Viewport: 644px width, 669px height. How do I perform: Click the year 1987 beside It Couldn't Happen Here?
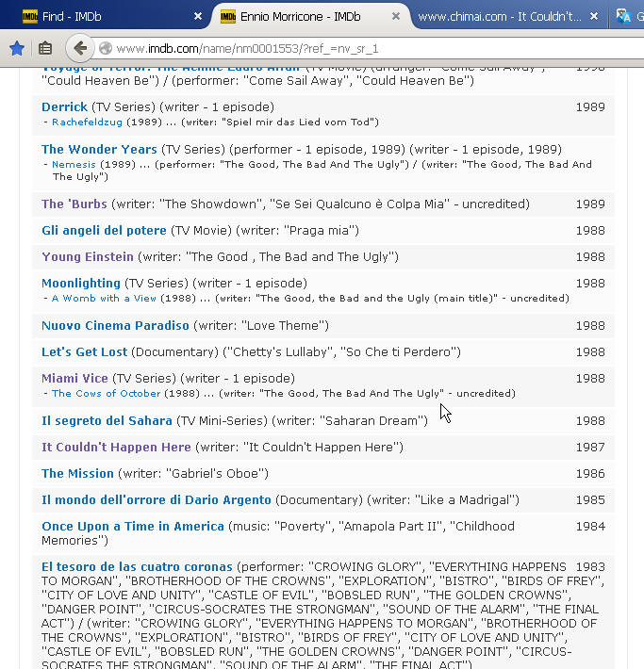(590, 448)
